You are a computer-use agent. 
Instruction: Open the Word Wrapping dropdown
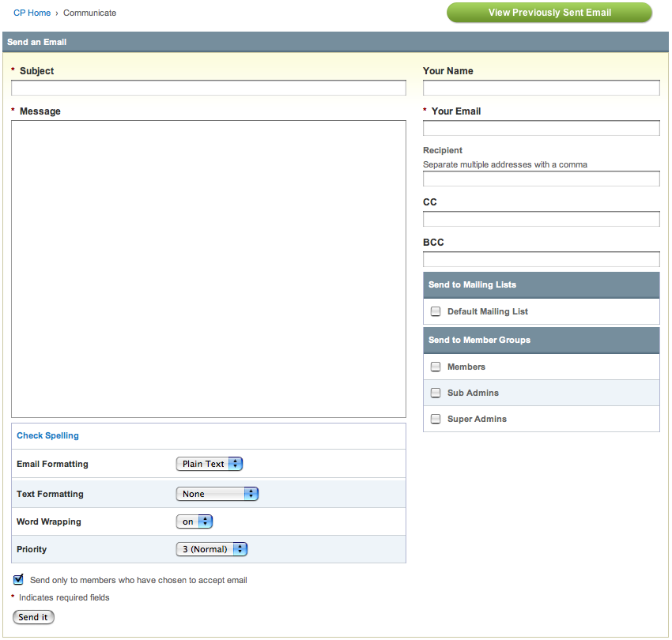pyautogui.click(x=194, y=521)
